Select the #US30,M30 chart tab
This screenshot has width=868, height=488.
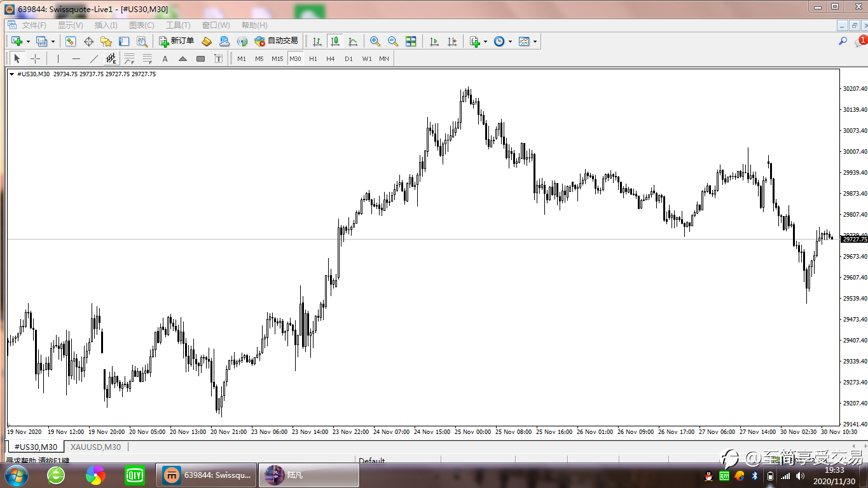click(36, 447)
